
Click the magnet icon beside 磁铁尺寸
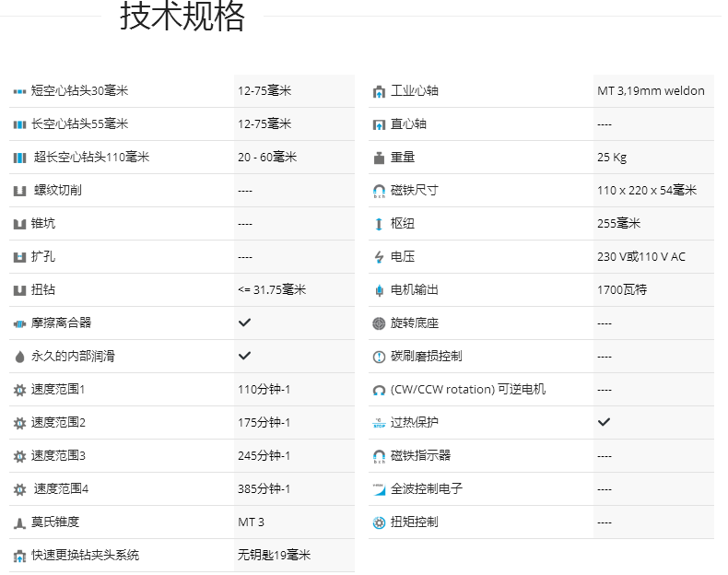[x=379, y=191]
